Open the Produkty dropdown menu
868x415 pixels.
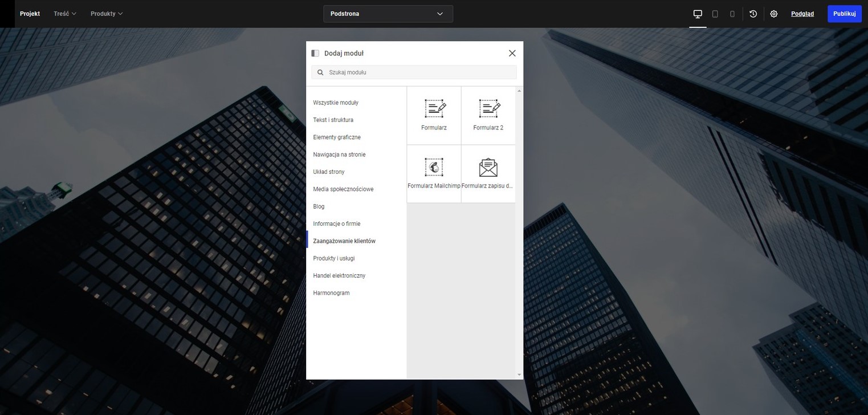(107, 14)
